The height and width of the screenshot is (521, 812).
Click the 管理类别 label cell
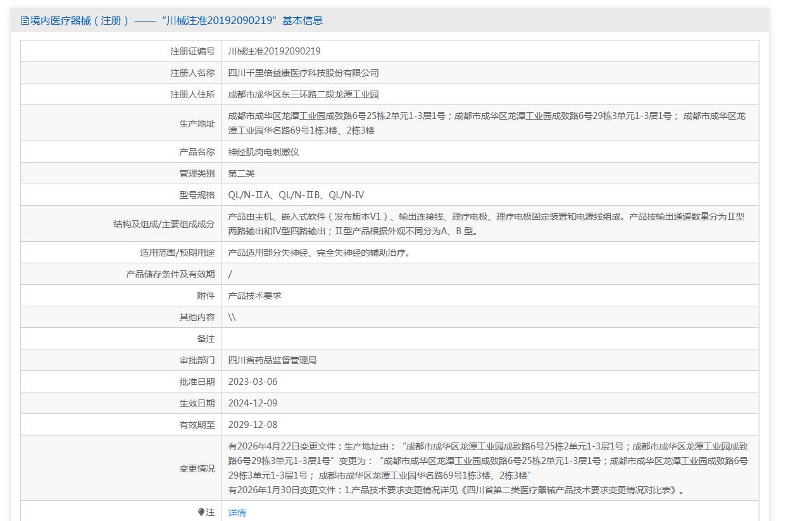pos(121,173)
